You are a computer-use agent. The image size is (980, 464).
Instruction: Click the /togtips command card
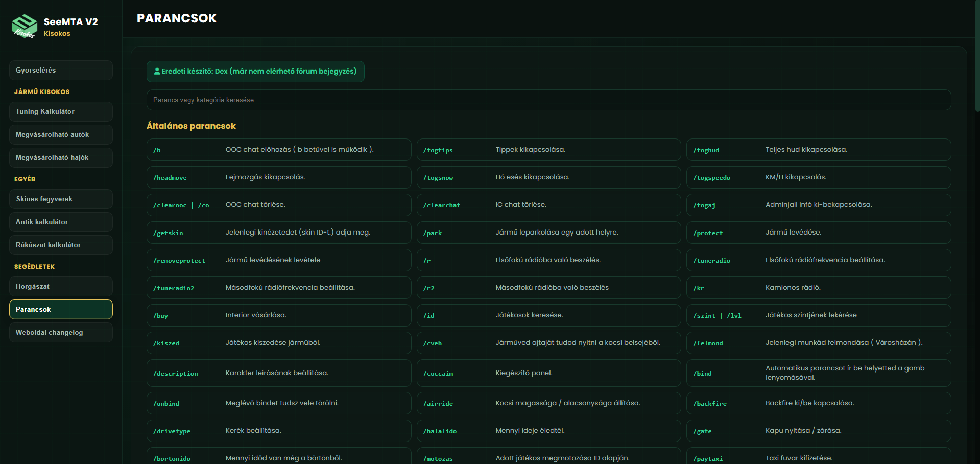coord(548,150)
